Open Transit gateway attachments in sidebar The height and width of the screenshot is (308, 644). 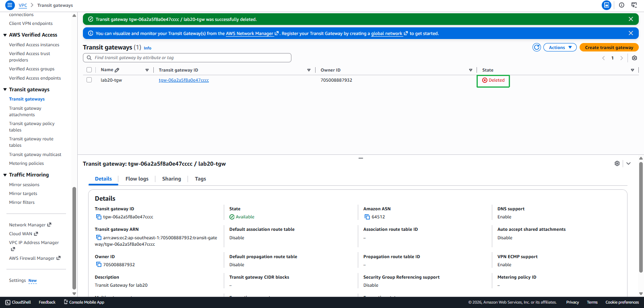(25, 111)
